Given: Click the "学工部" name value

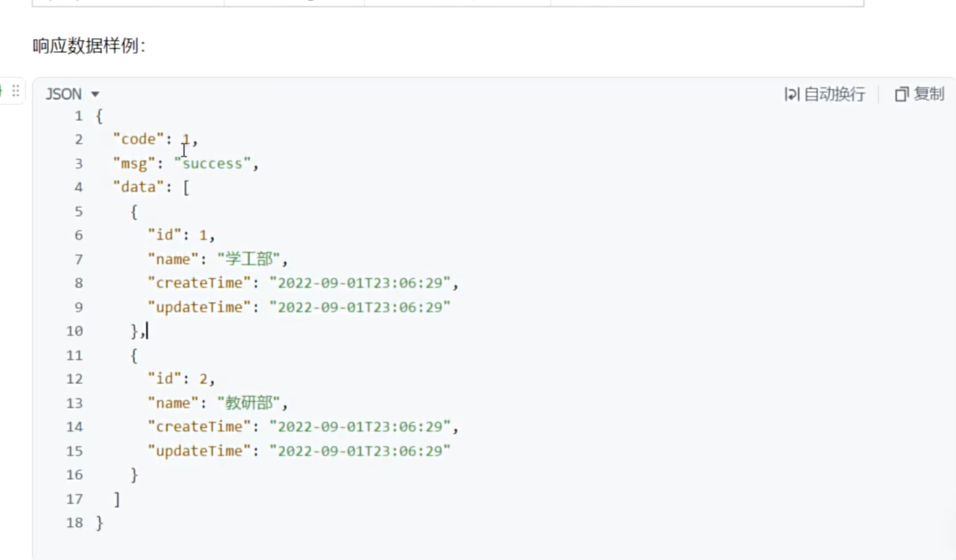Looking at the screenshot, I should [249, 259].
